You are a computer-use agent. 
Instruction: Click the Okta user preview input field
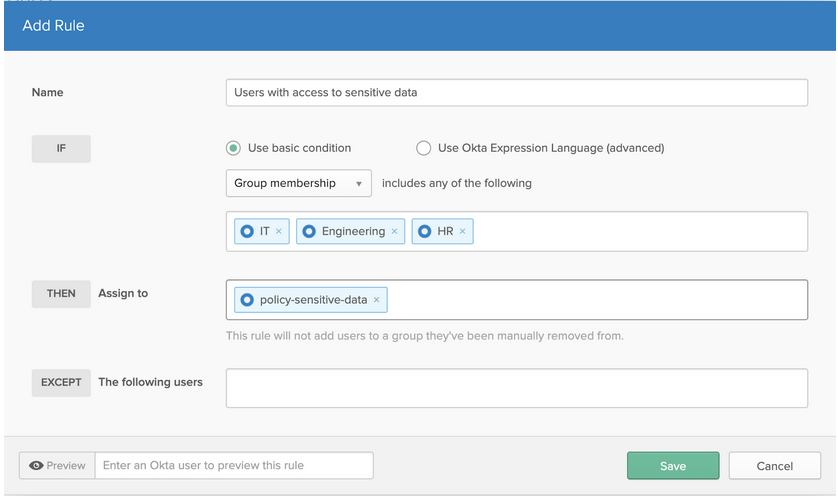point(234,466)
